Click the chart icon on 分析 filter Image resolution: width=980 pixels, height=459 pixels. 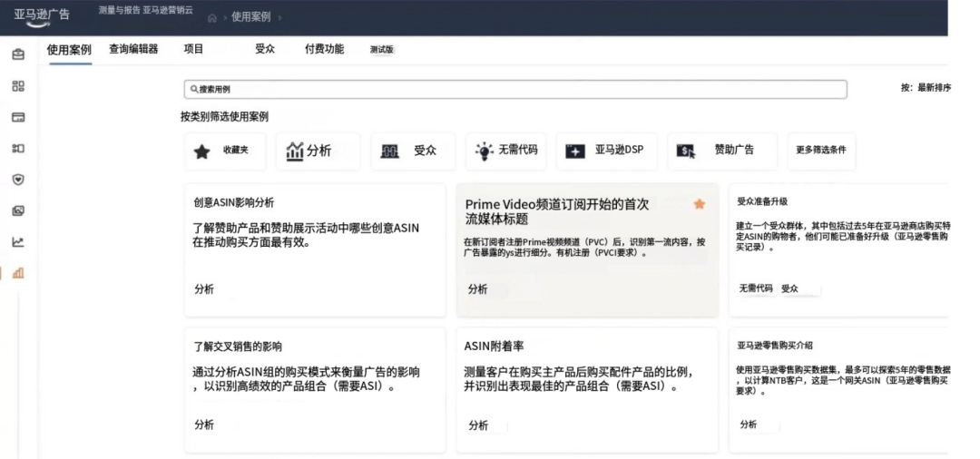click(294, 151)
